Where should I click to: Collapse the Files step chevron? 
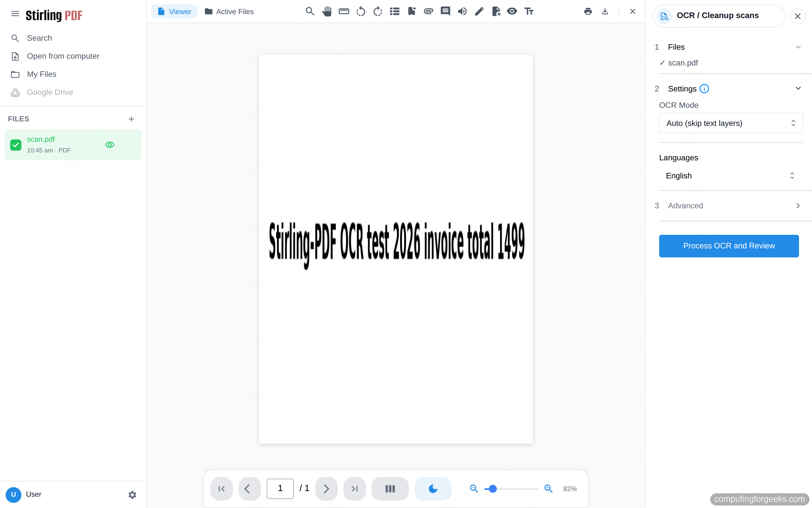click(x=798, y=47)
